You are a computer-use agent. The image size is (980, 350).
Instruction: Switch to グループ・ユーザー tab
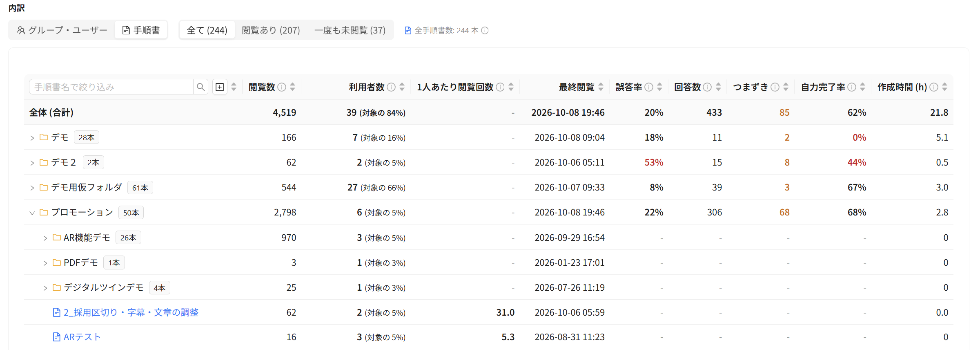[62, 30]
